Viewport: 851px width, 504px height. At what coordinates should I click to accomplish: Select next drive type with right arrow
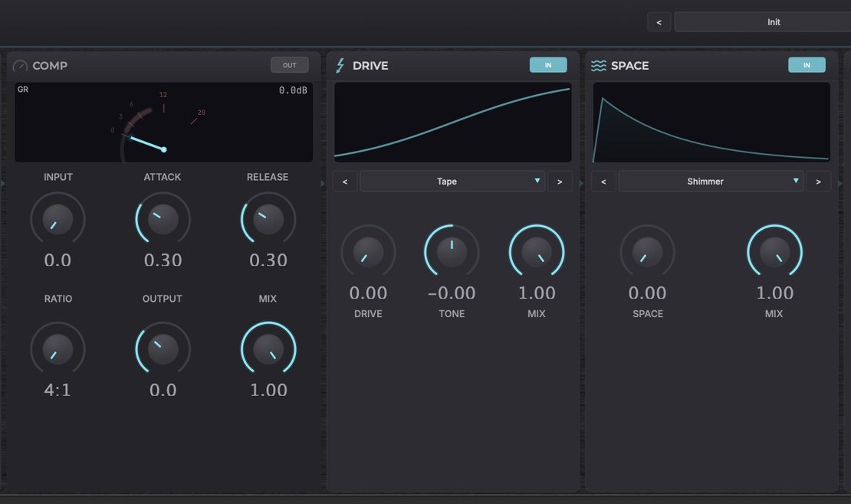[560, 182]
